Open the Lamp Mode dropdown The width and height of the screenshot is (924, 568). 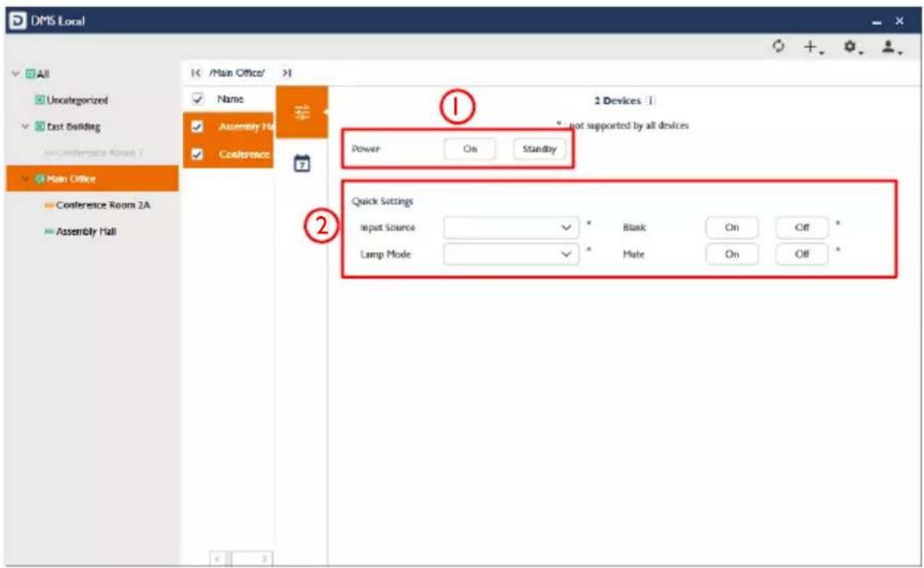(511, 254)
